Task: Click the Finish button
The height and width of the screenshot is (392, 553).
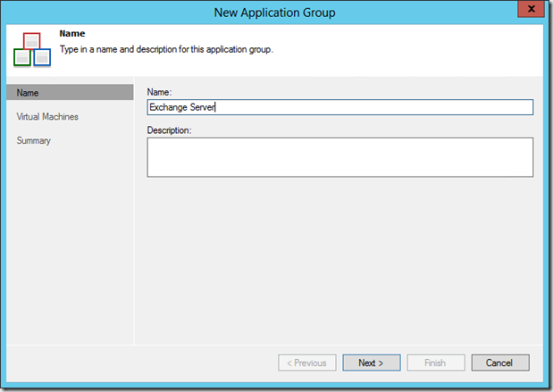Action: click(x=436, y=363)
